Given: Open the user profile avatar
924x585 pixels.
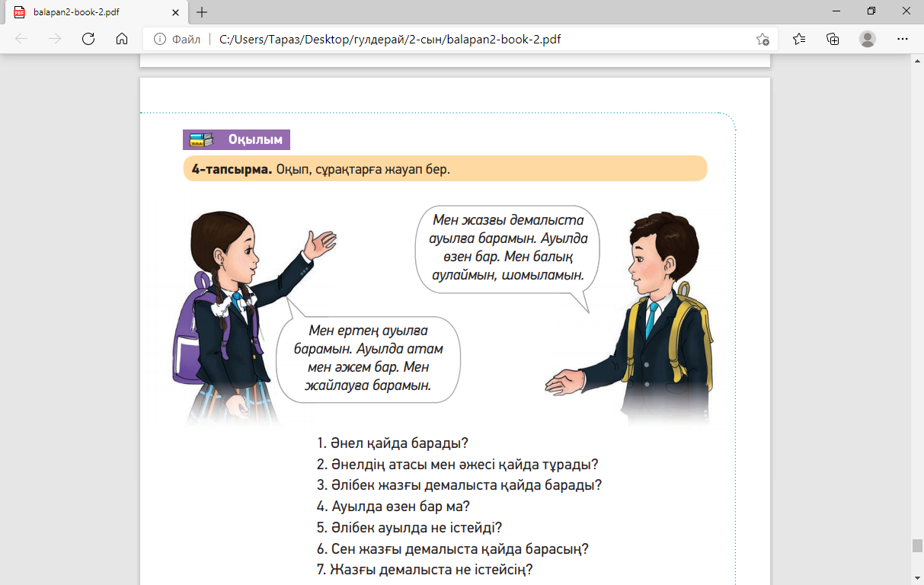Looking at the screenshot, I should pyautogui.click(x=867, y=39).
